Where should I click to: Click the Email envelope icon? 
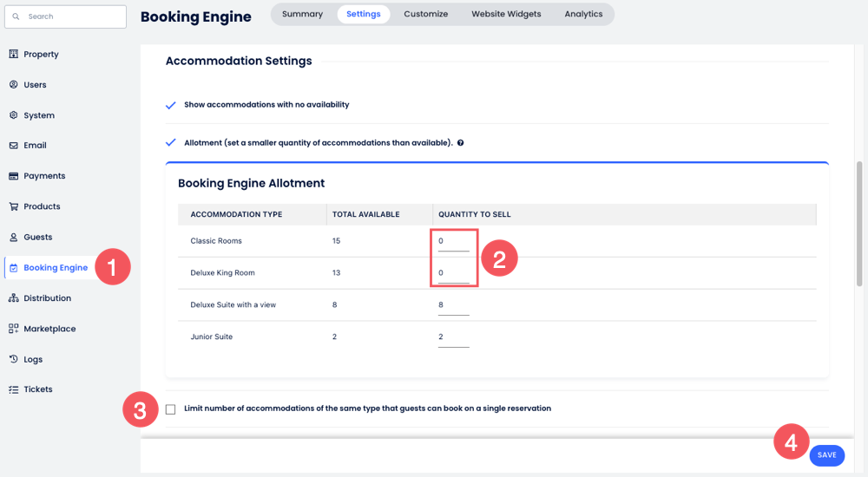click(14, 146)
